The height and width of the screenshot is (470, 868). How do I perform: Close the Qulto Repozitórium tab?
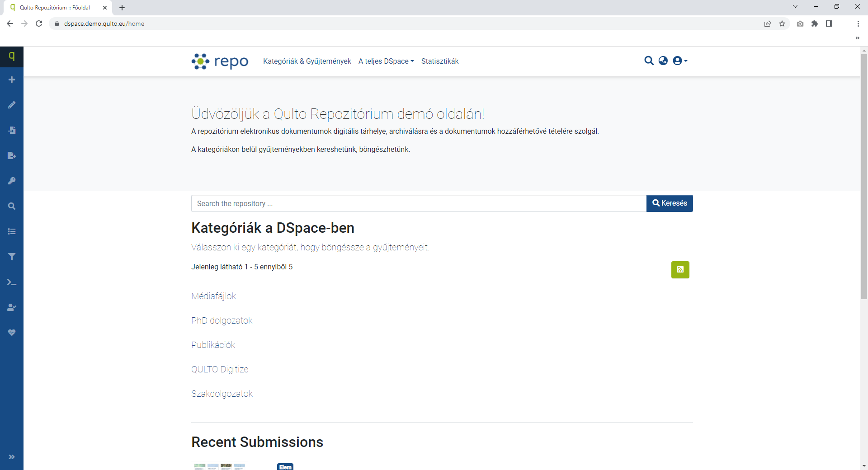point(105,8)
